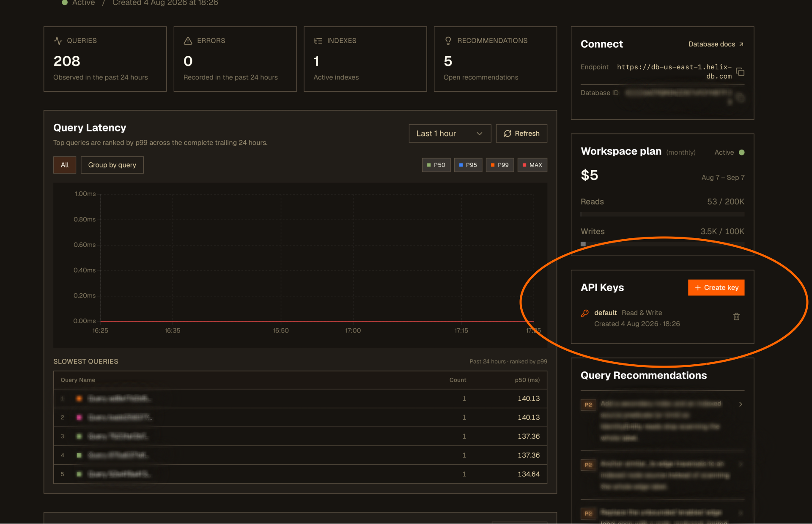Click the green swatch in query row 3
The height and width of the screenshot is (524, 812).
point(79,436)
